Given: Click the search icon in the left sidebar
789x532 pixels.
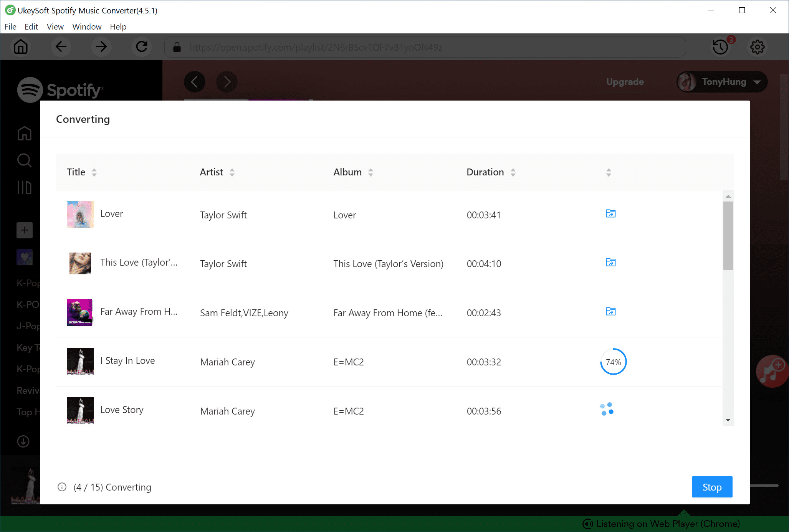Looking at the screenshot, I should coord(24,160).
